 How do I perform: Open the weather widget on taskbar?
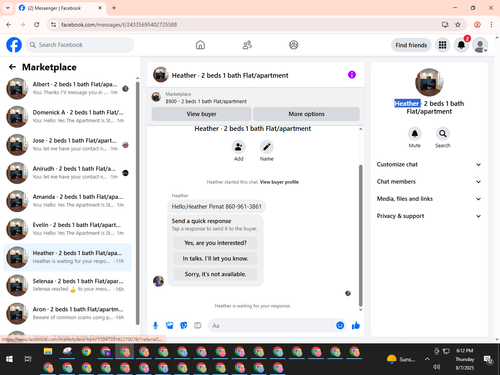coord(401,359)
